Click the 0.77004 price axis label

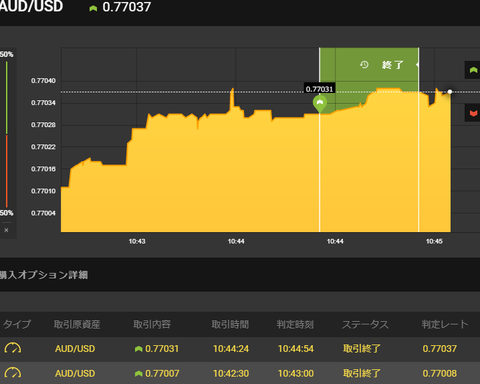(x=43, y=213)
